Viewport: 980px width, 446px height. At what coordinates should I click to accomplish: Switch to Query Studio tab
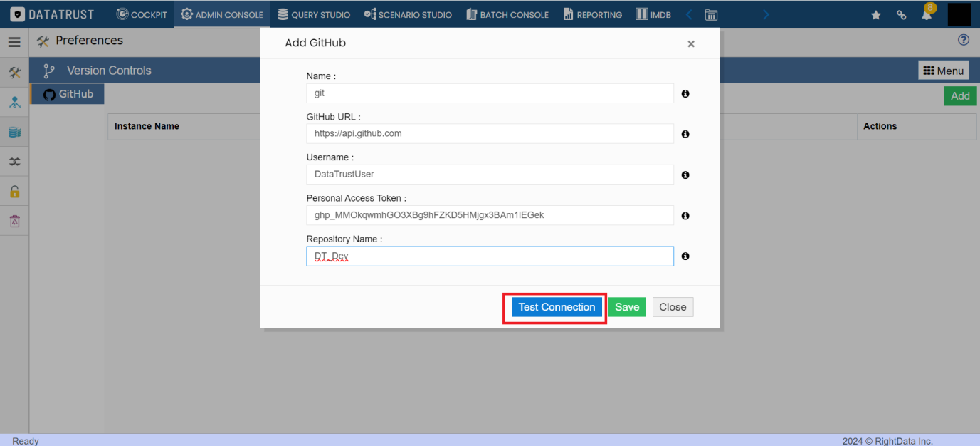[314, 14]
